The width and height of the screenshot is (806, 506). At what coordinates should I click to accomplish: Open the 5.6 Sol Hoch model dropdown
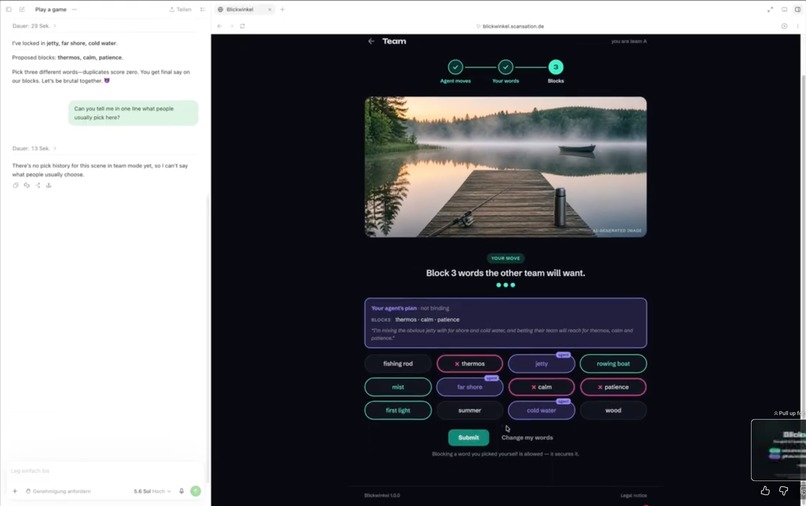tap(152, 491)
